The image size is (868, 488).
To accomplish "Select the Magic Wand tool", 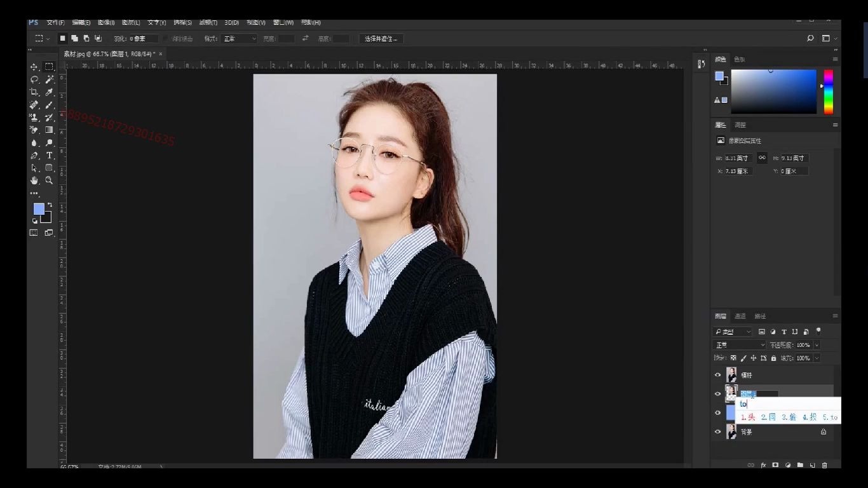I will pos(49,79).
